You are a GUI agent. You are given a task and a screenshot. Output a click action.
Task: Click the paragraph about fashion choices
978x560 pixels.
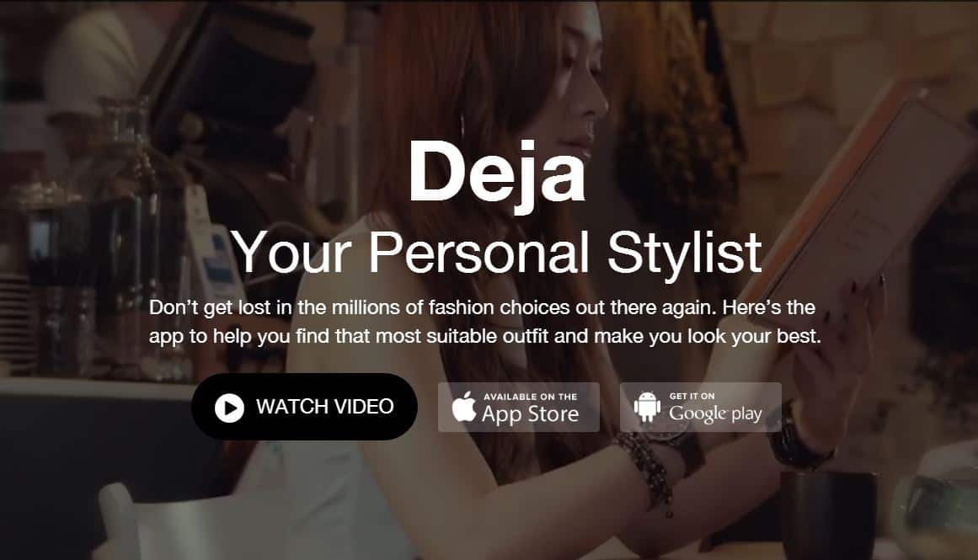point(484,322)
